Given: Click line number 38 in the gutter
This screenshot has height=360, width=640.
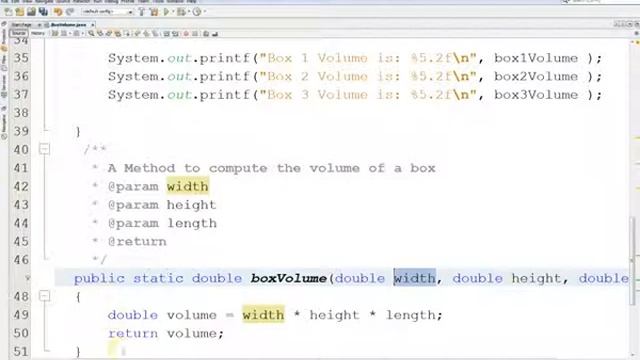Looking at the screenshot, I should tap(21, 113).
